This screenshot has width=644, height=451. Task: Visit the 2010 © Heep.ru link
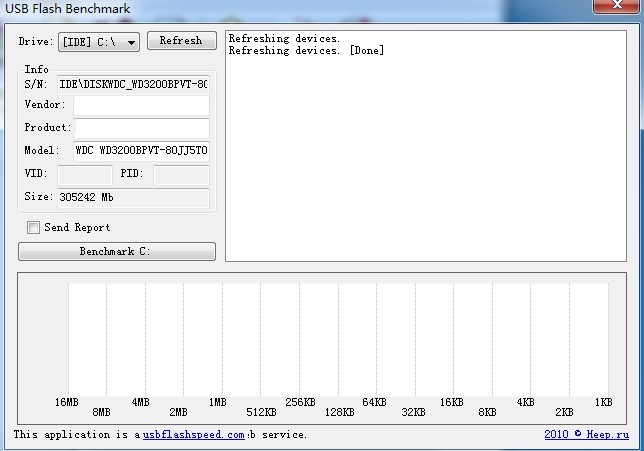(x=586, y=435)
